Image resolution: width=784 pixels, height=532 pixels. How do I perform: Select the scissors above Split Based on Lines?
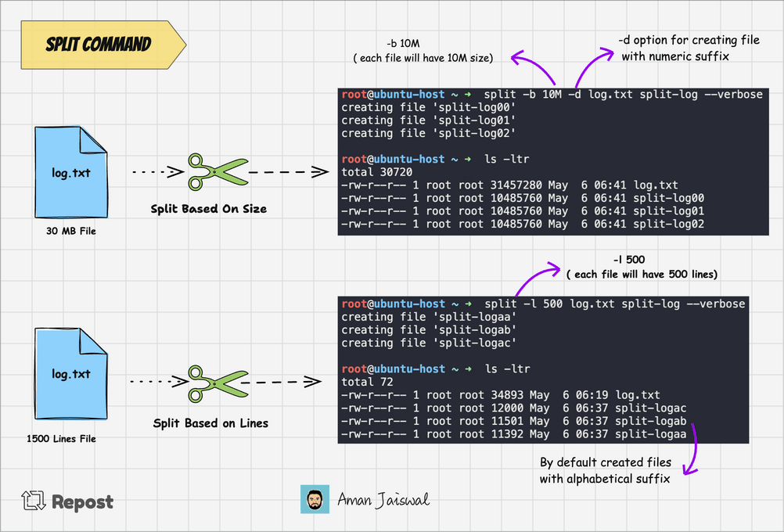[218, 383]
